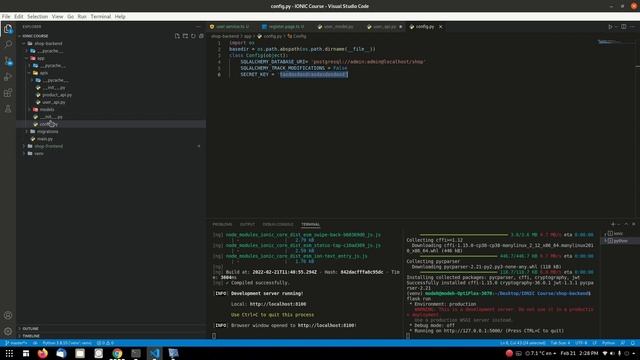Open the Terminal menu

101,16
